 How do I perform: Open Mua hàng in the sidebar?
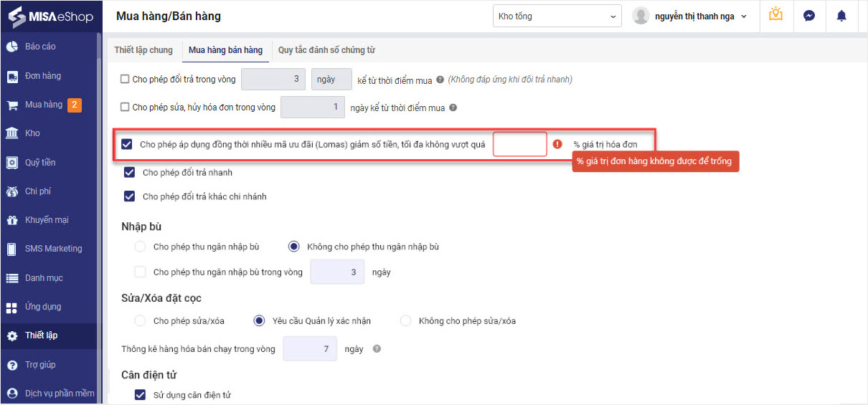[44, 105]
